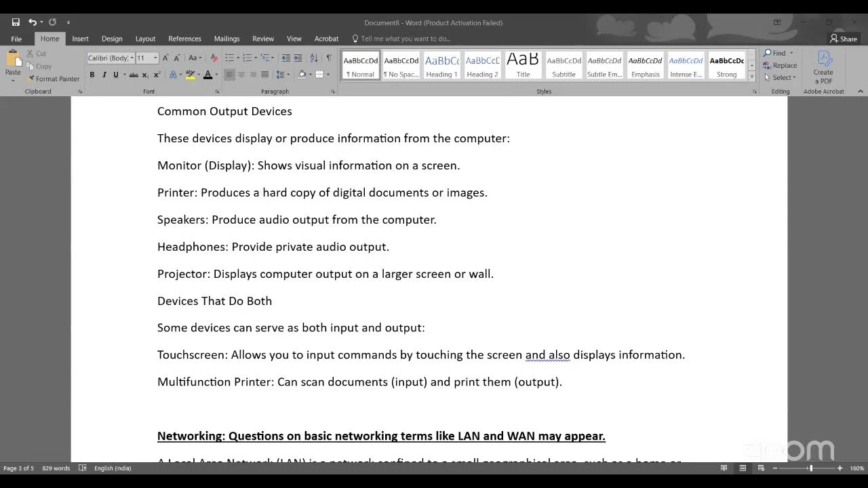Justify the paragraph text
Image resolution: width=868 pixels, height=488 pixels.
[x=264, y=75]
